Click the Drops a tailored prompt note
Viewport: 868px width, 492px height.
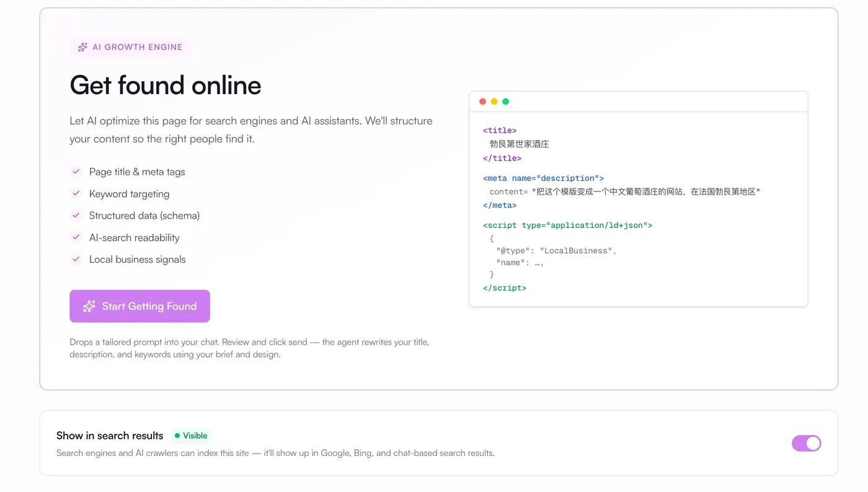[x=249, y=348]
